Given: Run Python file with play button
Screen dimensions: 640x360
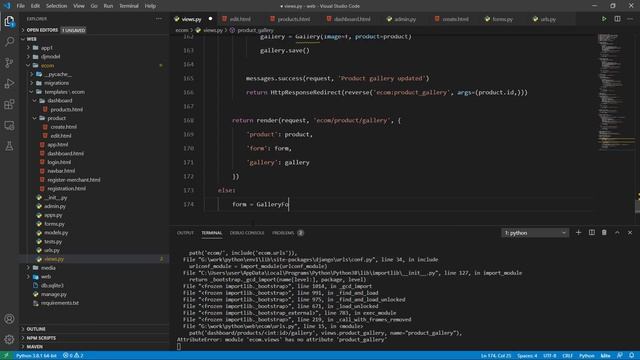Looking at the screenshot, I should tap(604, 19).
